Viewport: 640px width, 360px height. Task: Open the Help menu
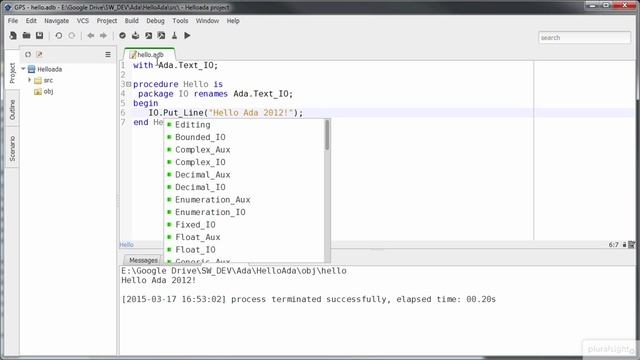233,21
